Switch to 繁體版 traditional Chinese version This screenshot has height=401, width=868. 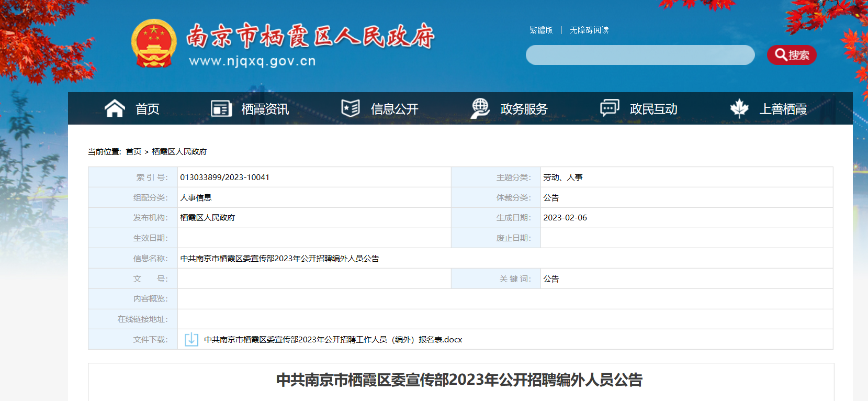[x=541, y=30]
